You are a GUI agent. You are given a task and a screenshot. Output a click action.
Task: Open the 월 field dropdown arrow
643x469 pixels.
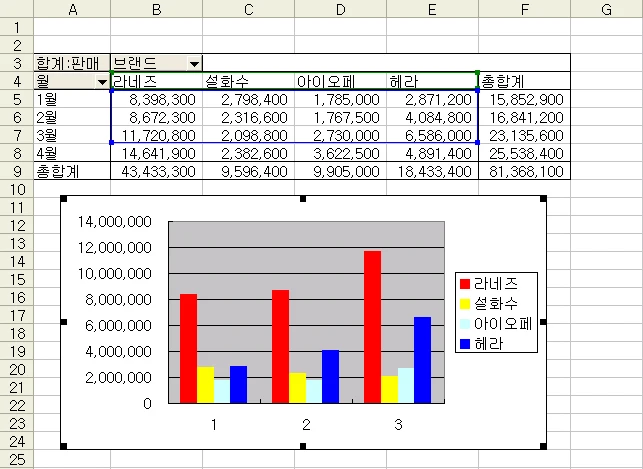(x=103, y=82)
